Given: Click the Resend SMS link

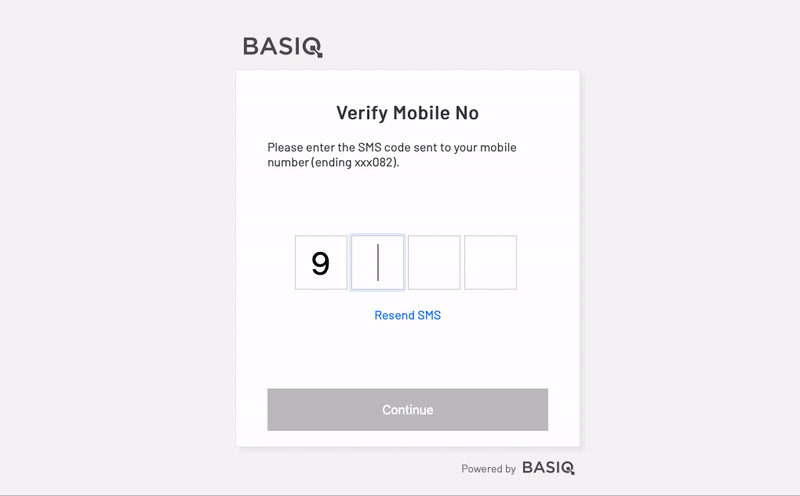Looking at the screenshot, I should 408,315.
